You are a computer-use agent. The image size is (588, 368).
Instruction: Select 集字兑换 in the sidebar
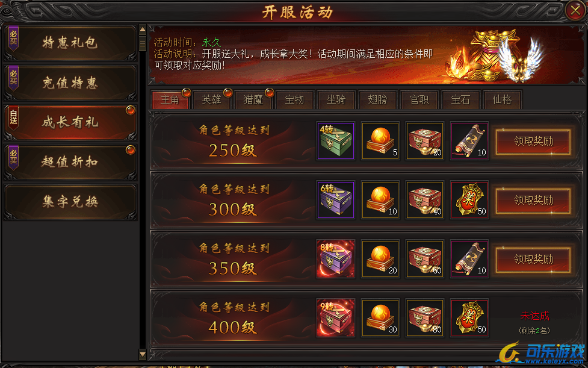tap(70, 202)
